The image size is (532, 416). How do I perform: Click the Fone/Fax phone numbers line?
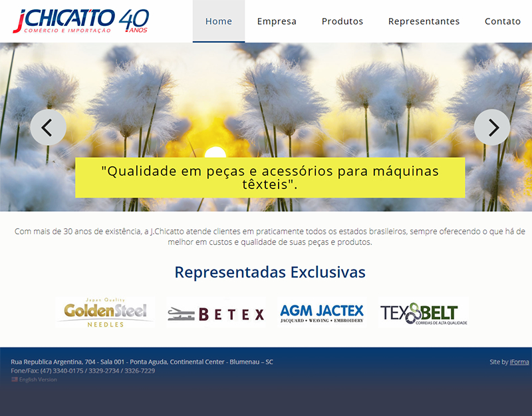click(x=82, y=371)
